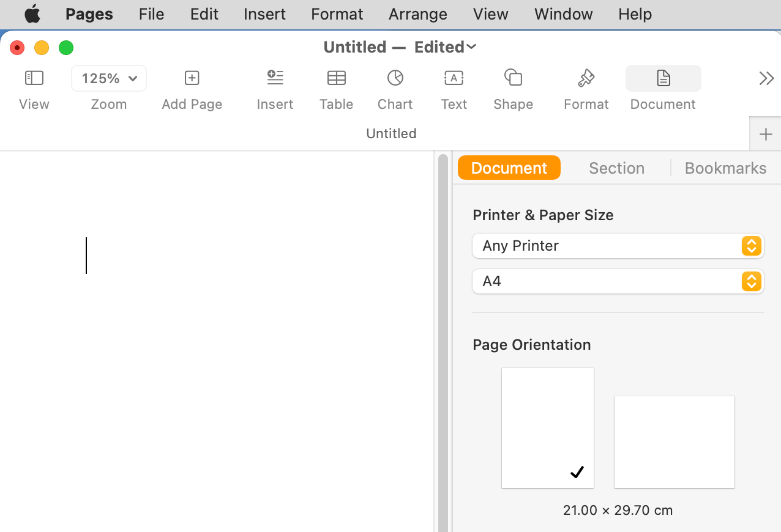Click the vertical scrollbar of the document
Viewport: 781px width, 532px height.
(443, 342)
